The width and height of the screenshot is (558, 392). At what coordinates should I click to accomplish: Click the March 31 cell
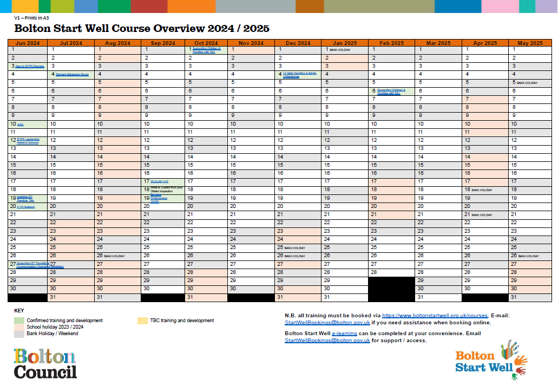pos(438,297)
